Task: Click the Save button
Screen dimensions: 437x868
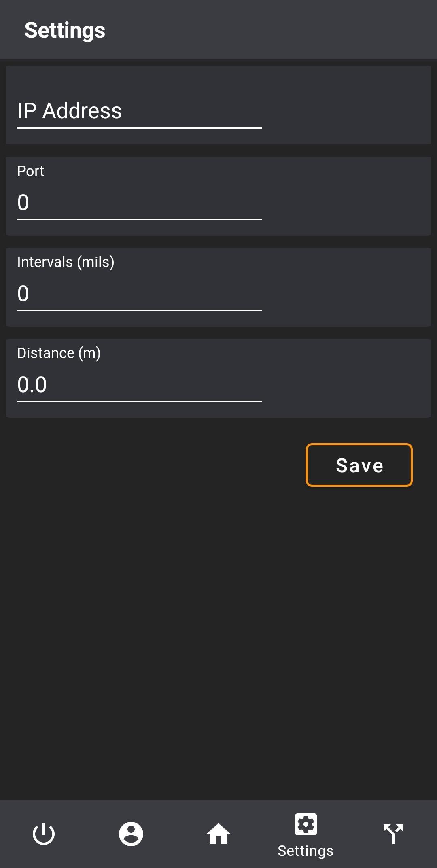Action: [x=359, y=465]
